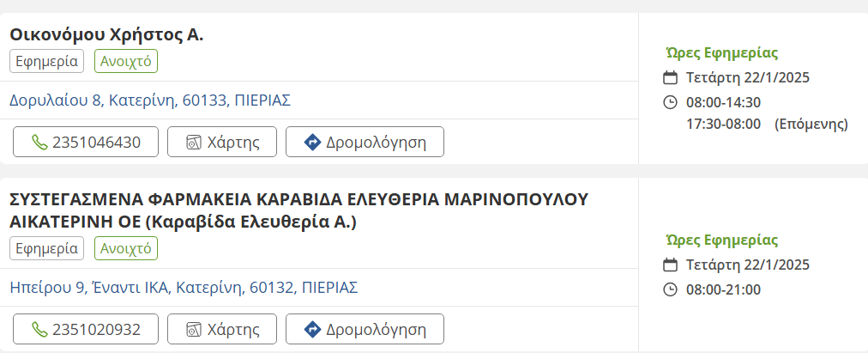Click directions arrow icon for Οικονόμου Χρήστος
This screenshot has height=353, width=868.
312,143
